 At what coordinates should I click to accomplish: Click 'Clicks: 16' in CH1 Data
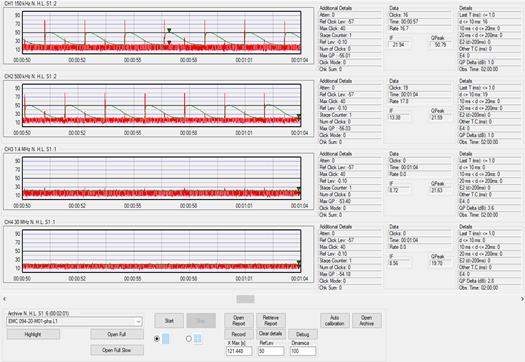(x=399, y=15)
